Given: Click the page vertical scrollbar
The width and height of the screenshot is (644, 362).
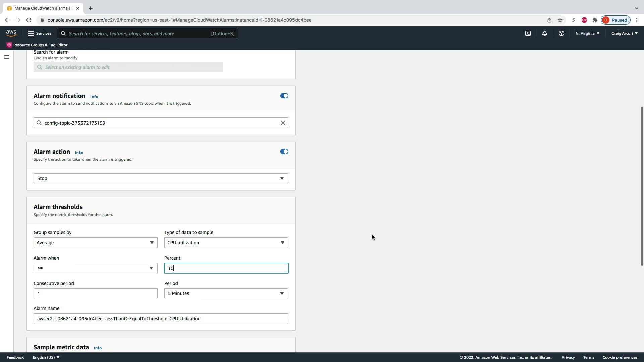Looking at the screenshot, I should click(642, 186).
